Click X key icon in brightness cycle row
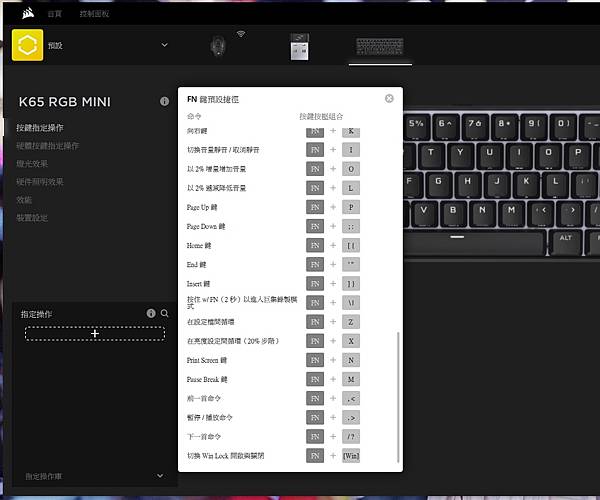The width and height of the screenshot is (600, 500). 351,341
